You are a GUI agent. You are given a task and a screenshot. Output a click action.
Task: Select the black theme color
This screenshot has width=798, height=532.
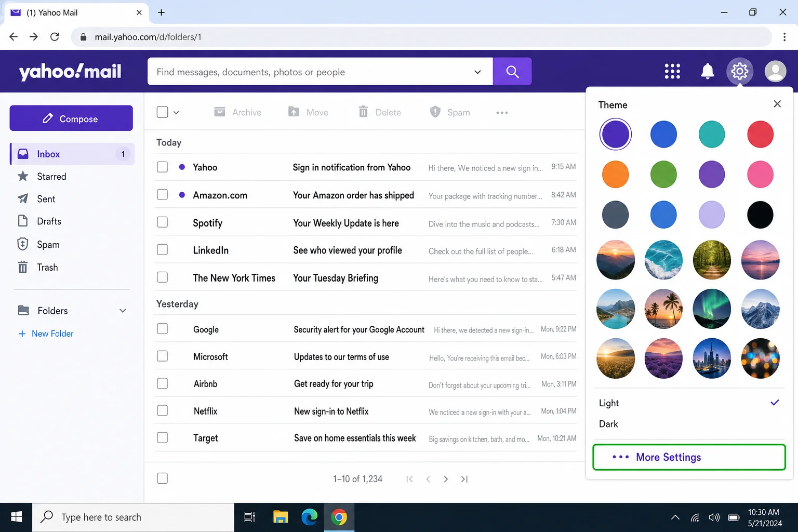(x=760, y=215)
